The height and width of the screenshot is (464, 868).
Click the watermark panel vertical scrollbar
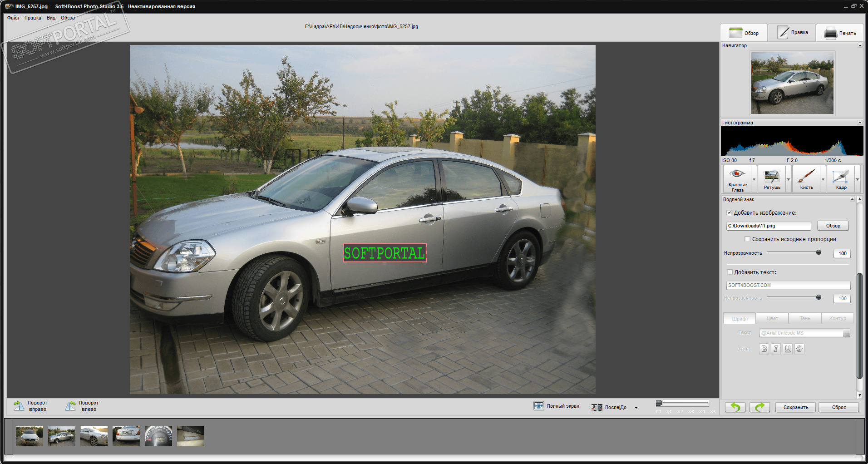click(x=859, y=326)
